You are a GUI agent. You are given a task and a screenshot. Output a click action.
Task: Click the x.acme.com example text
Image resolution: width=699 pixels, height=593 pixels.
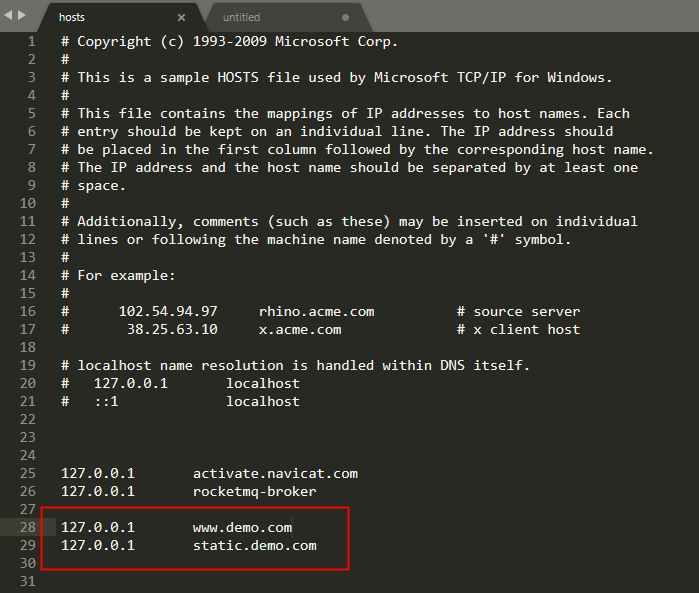point(300,329)
